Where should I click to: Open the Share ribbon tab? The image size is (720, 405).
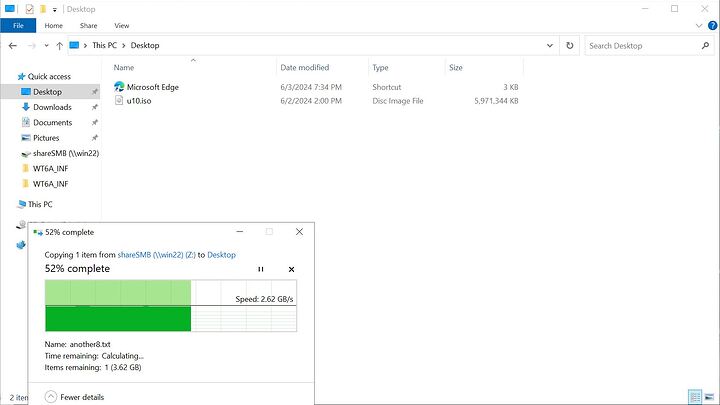coord(88,25)
